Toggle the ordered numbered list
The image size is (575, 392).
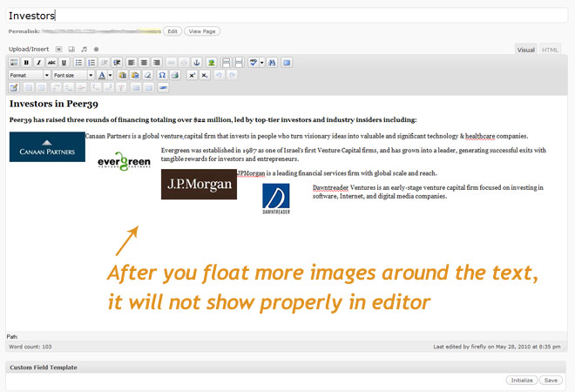[x=91, y=63]
